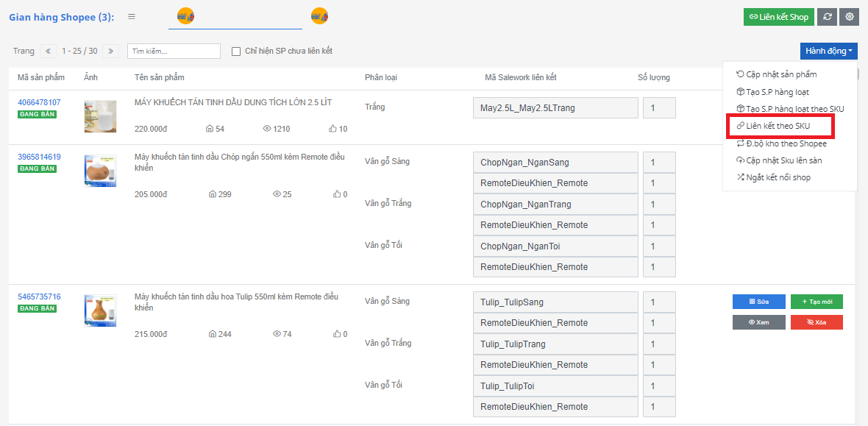Select 'Ngắt kết nối shop' option
The height and width of the screenshot is (426, 868).
point(778,177)
